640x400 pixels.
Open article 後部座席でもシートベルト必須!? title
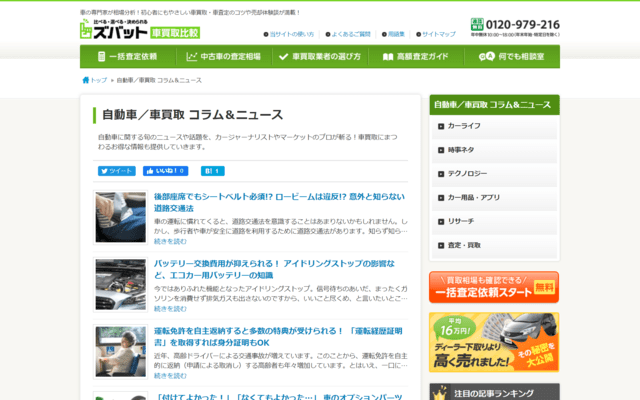(279, 202)
